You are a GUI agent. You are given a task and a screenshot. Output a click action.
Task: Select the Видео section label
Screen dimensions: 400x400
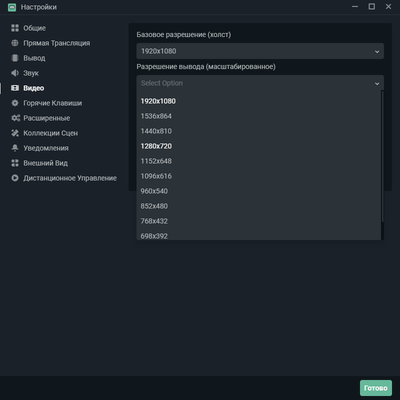click(x=34, y=88)
